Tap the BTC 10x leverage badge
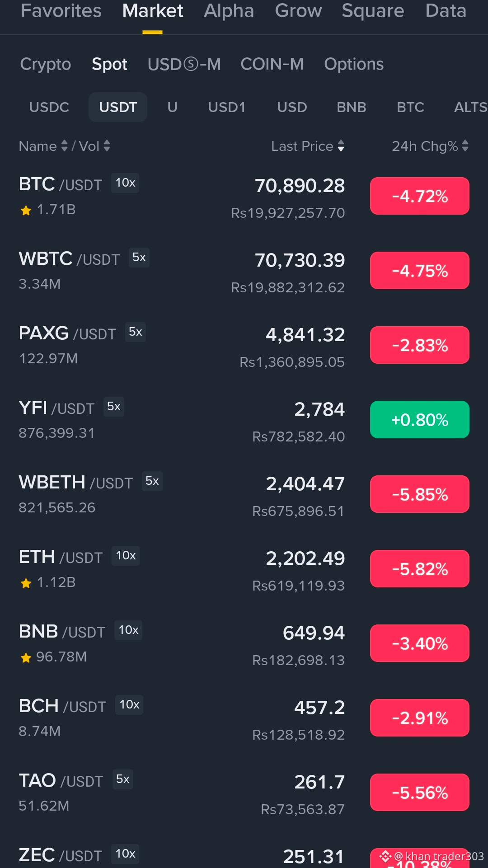 tap(125, 183)
